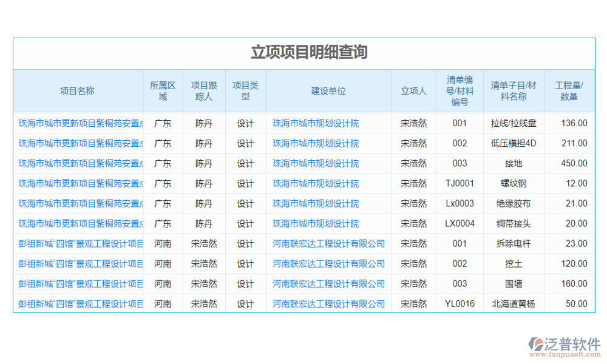Image resolution: width=607 pixels, height=364 pixels.
Task: Open the first 珠海市城市更新项目紫桐苑安置 project link
Action: 78,123
